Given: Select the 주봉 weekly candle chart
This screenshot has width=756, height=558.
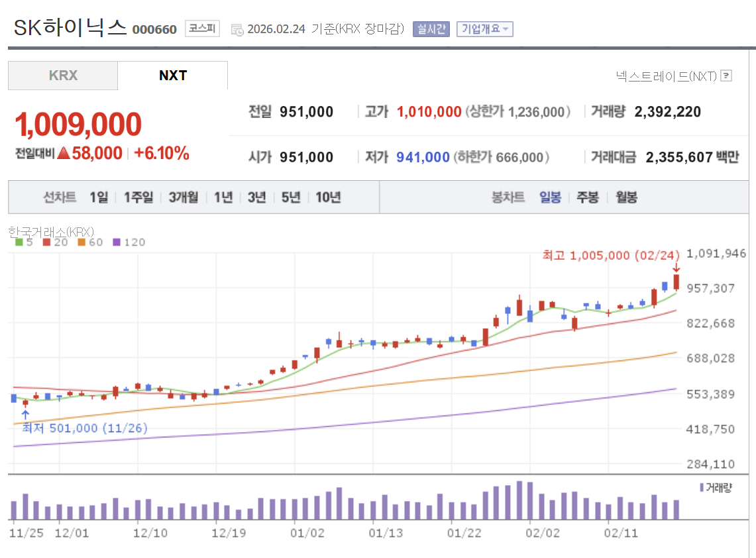Looking at the screenshot, I should tap(588, 197).
